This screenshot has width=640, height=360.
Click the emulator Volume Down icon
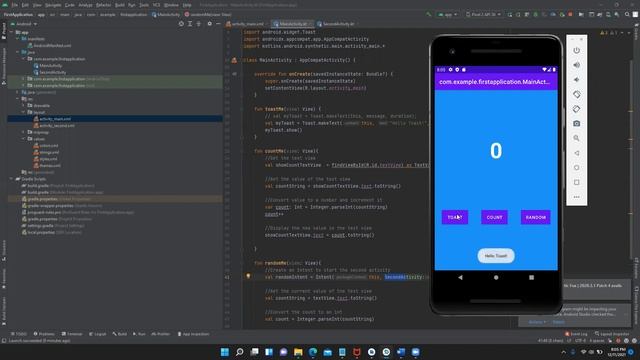pyautogui.click(x=576, y=80)
